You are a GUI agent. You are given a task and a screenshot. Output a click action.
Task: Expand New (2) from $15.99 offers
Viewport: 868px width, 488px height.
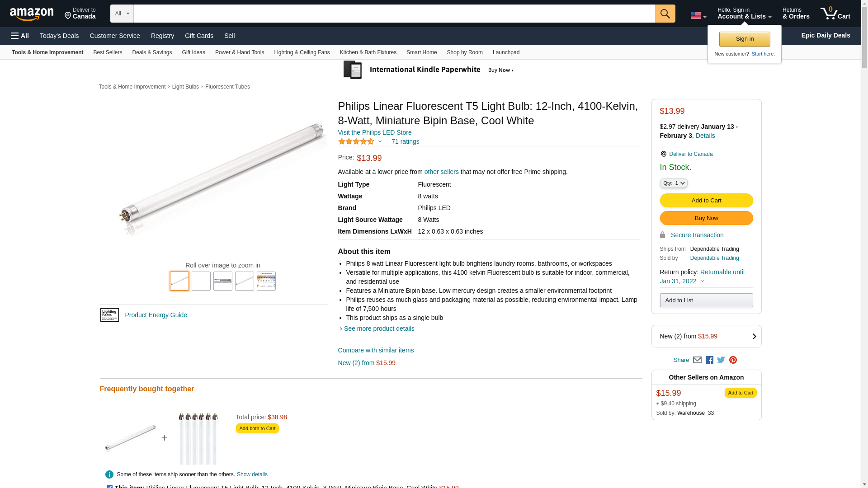pos(706,336)
